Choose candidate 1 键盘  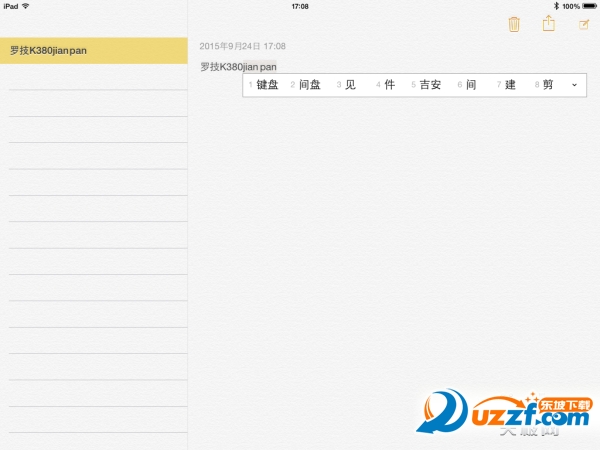264,85
